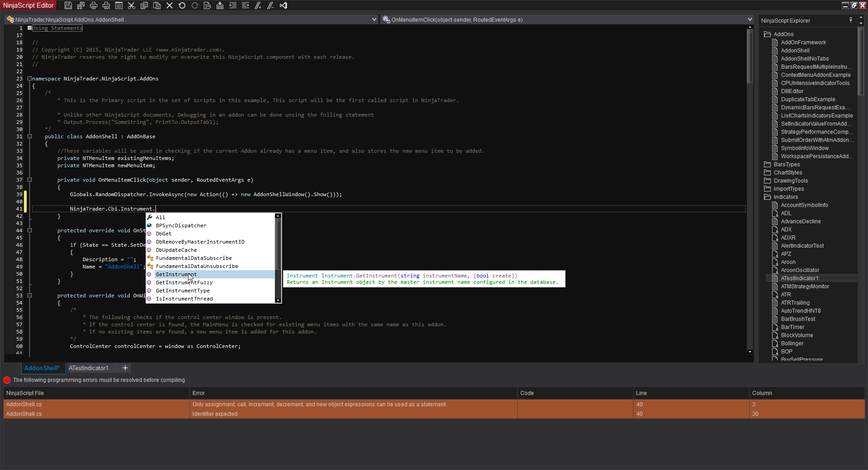Expand the DrawingTools folder
The image size is (868, 470).
tap(767, 181)
